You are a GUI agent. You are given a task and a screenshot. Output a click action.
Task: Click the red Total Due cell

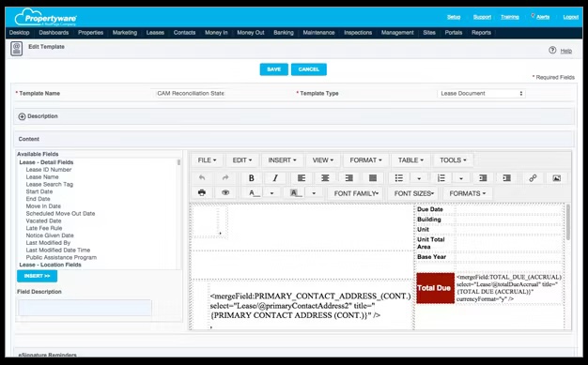(435, 288)
